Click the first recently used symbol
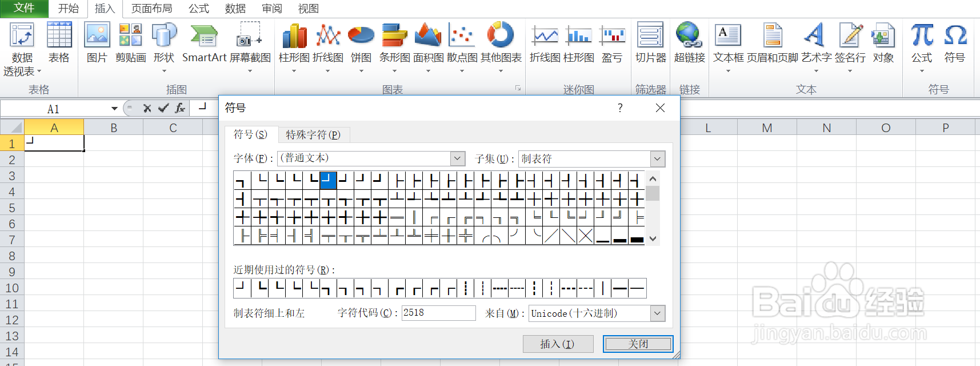 (242, 288)
